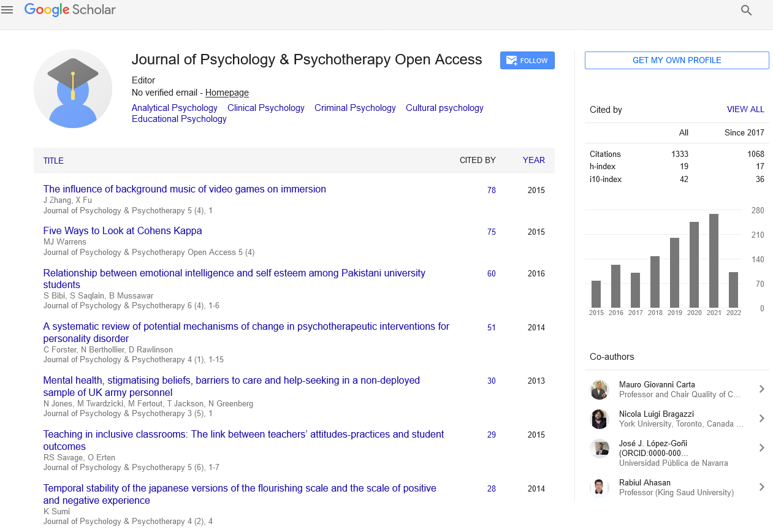Screen dimensions: 773x532
Task: Click the 2021 citations bar
Action: [x=714, y=260]
